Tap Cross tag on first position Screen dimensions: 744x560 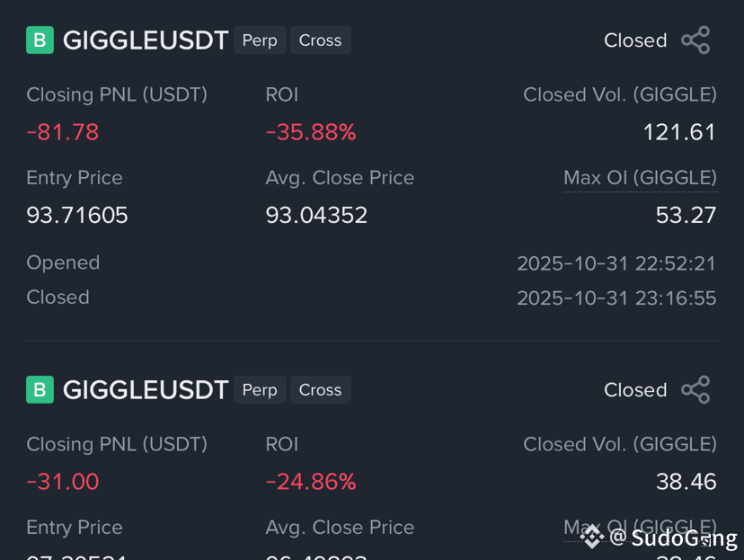[320, 40]
